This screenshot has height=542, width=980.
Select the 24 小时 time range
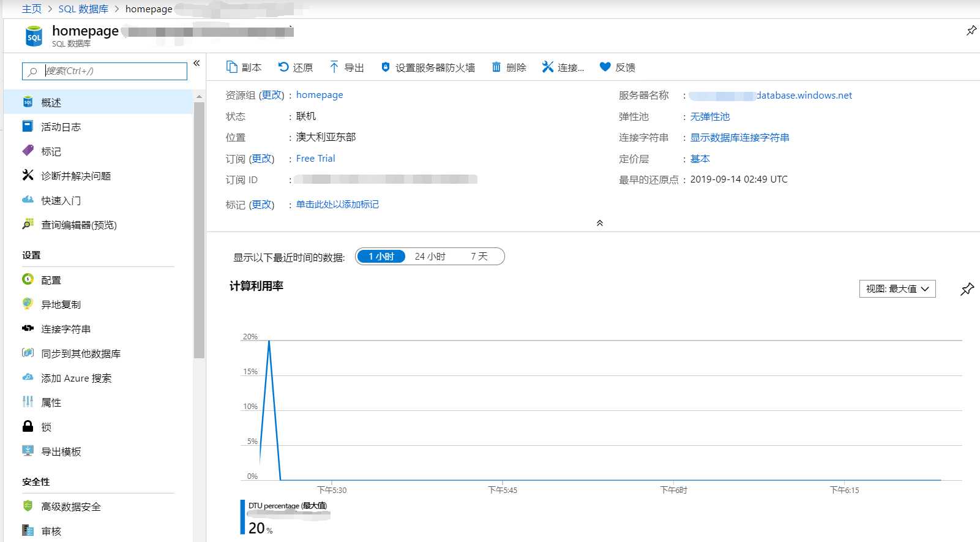430,256
